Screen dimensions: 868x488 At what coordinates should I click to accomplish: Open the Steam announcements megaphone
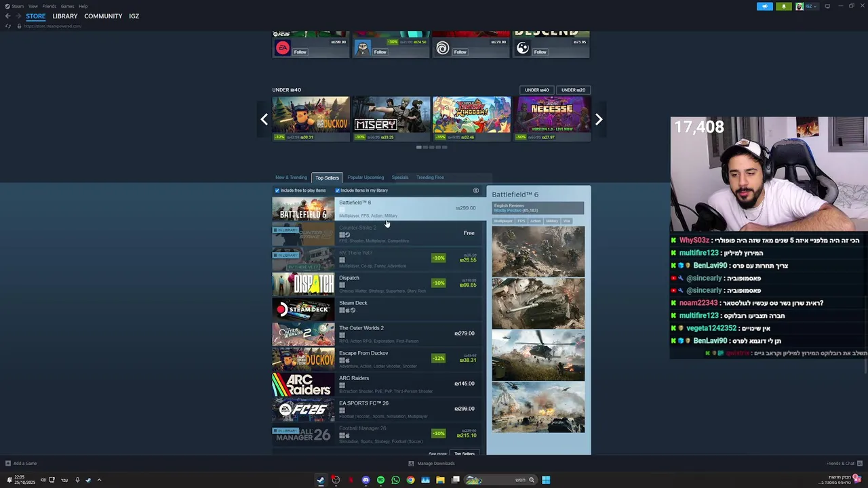tap(764, 6)
